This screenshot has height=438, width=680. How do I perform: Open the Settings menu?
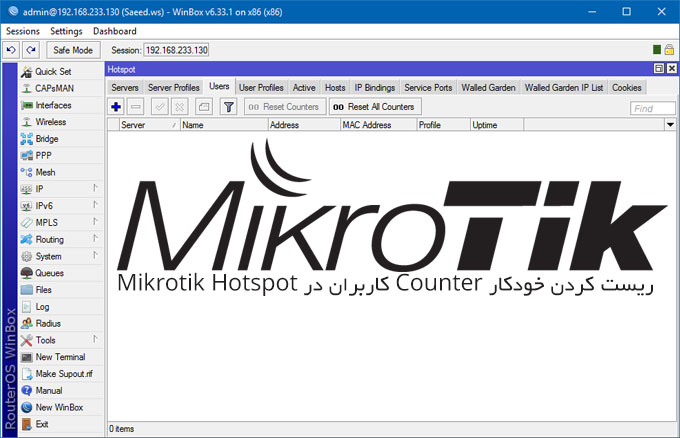[66, 31]
